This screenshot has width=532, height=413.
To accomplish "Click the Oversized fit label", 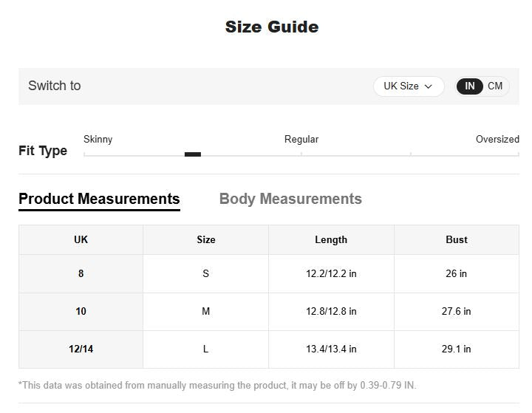I will click(497, 139).
